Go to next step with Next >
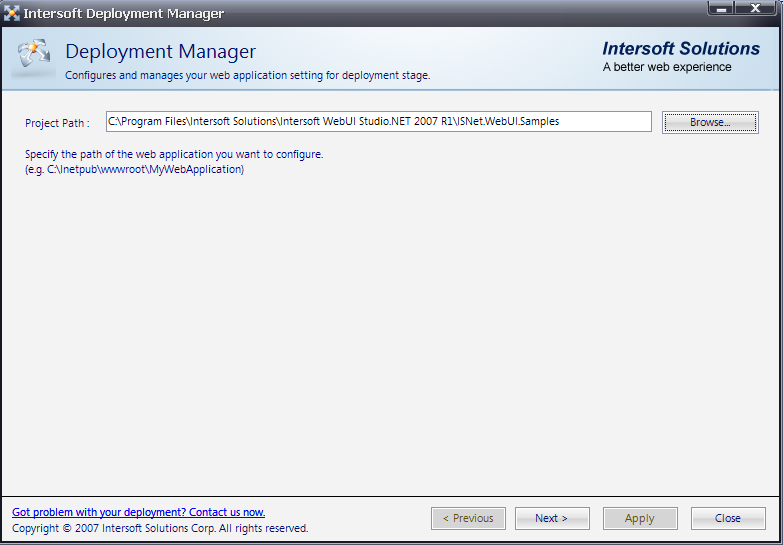 tap(551, 518)
